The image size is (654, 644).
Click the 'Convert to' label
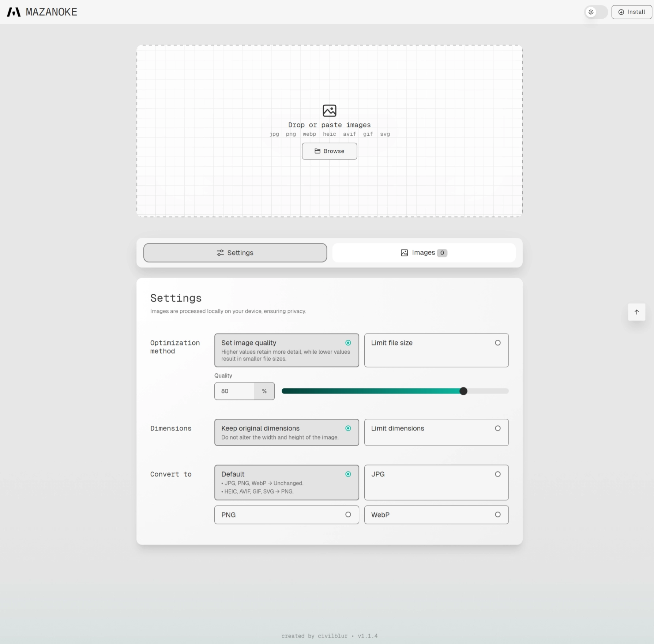(171, 474)
